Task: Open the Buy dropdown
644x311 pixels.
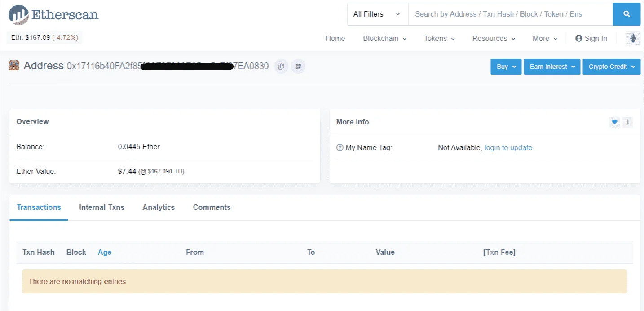Action: coord(506,67)
